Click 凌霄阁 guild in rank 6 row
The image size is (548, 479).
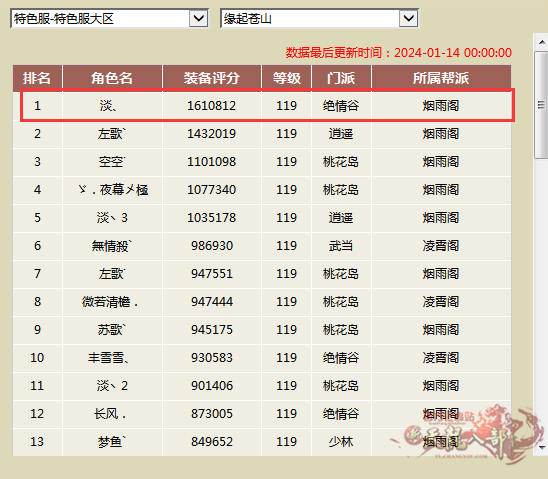pos(441,246)
